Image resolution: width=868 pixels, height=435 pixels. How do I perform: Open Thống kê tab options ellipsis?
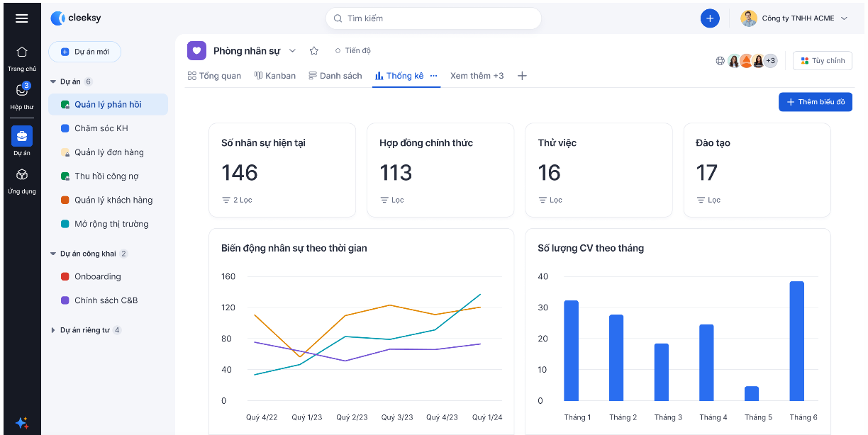tap(433, 76)
